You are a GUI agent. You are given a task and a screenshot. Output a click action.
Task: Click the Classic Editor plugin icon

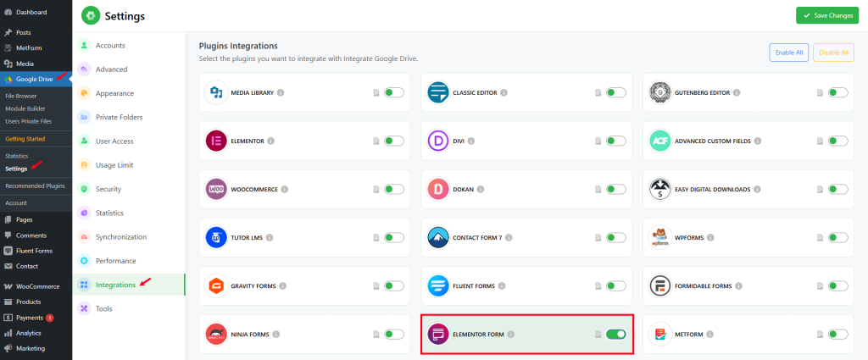click(x=438, y=93)
